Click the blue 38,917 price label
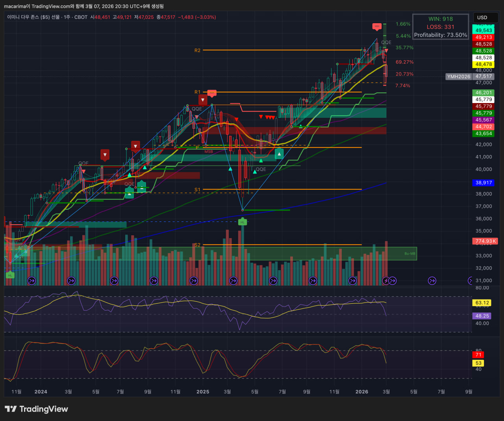This screenshot has width=504, height=421. pyautogui.click(x=484, y=183)
